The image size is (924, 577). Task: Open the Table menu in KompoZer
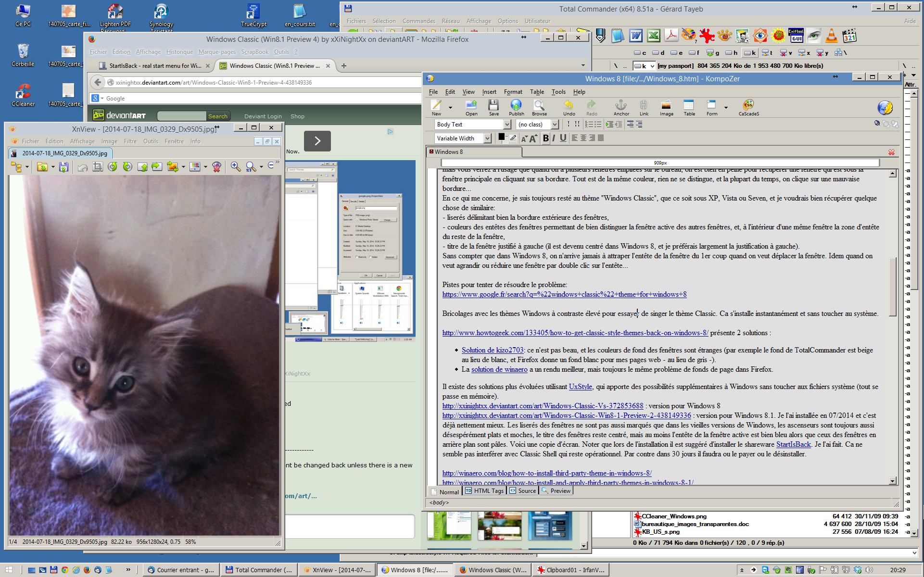pyautogui.click(x=537, y=92)
